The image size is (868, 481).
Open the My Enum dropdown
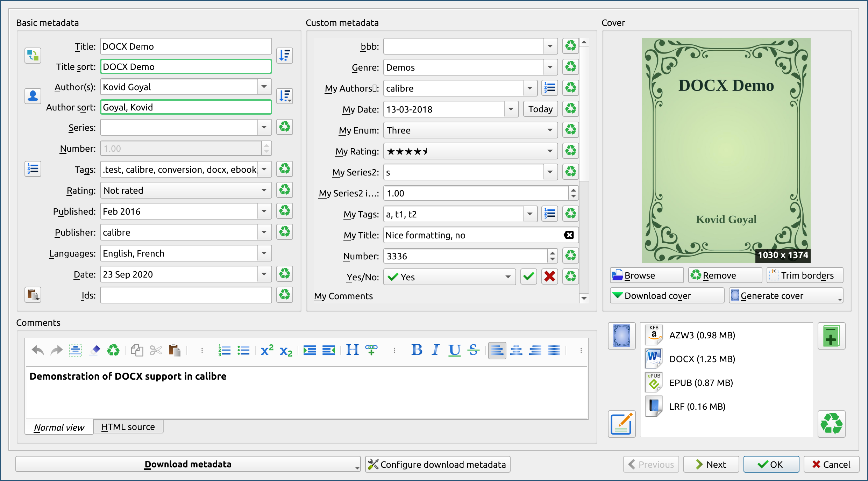[x=550, y=130]
